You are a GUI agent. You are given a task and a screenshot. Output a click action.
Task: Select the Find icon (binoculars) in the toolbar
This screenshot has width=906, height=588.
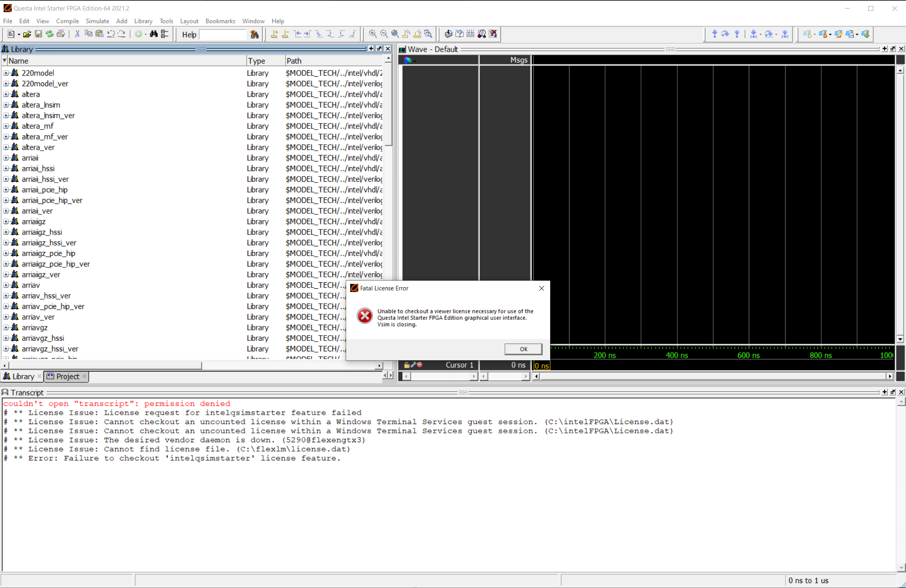pyautogui.click(x=154, y=34)
